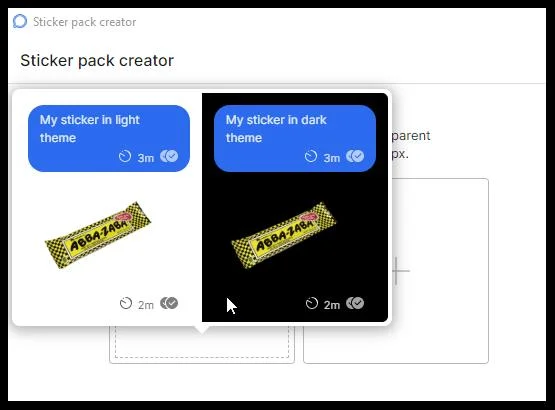Select the Abba-Zaba sticker in light preview
Screen dimensions: 555x410
point(98,235)
